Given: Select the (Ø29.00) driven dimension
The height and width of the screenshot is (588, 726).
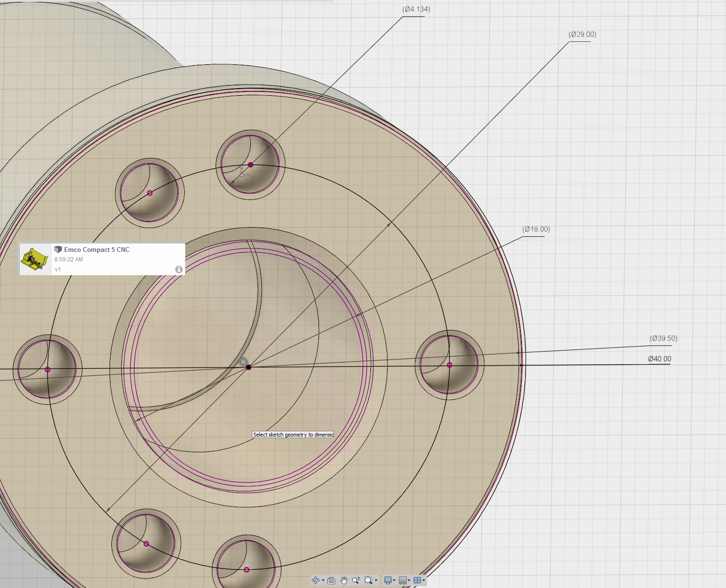Looking at the screenshot, I should tap(582, 34).
